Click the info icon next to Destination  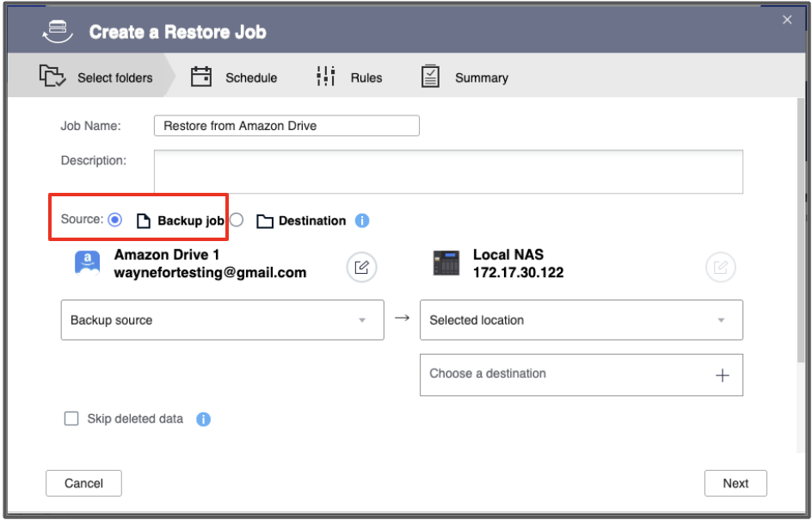(362, 220)
